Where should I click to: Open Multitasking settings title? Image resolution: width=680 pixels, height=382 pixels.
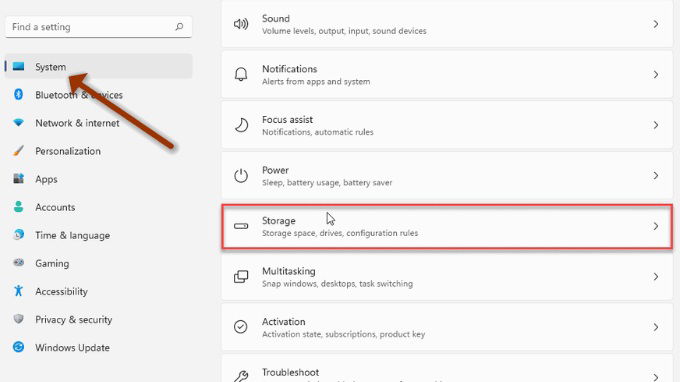(289, 271)
